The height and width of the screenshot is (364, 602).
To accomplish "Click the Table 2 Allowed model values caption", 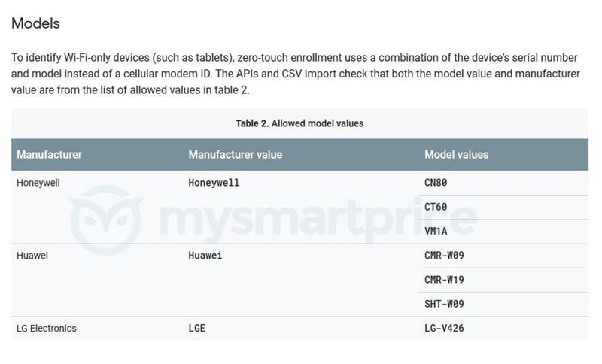I will click(x=299, y=123).
